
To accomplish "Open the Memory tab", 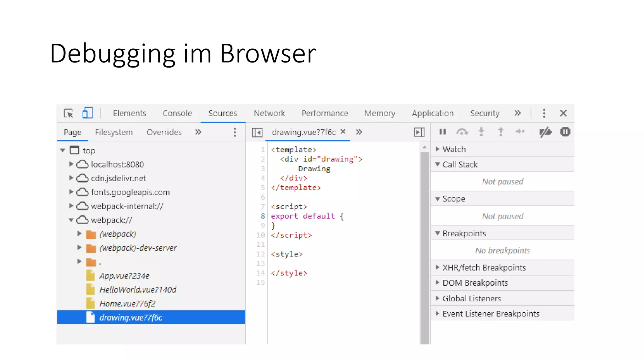I will [x=380, y=113].
